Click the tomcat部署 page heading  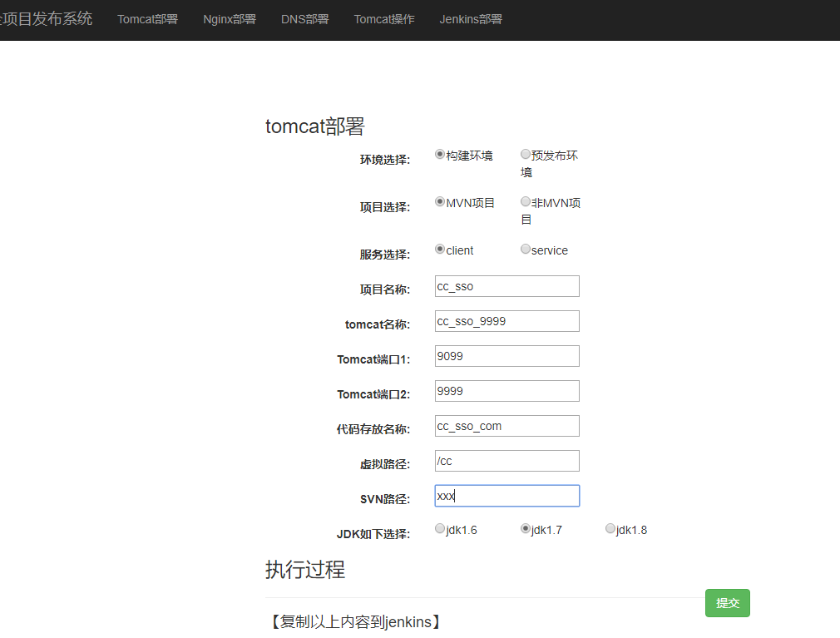coord(315,126)
